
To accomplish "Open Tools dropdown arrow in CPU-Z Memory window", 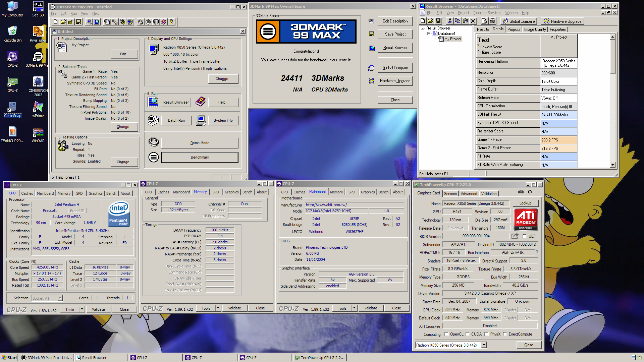I will click(x=218, y=308).
